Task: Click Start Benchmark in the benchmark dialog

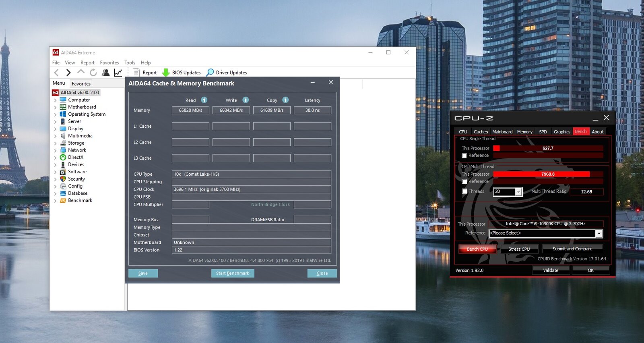Action: [233, 273]
